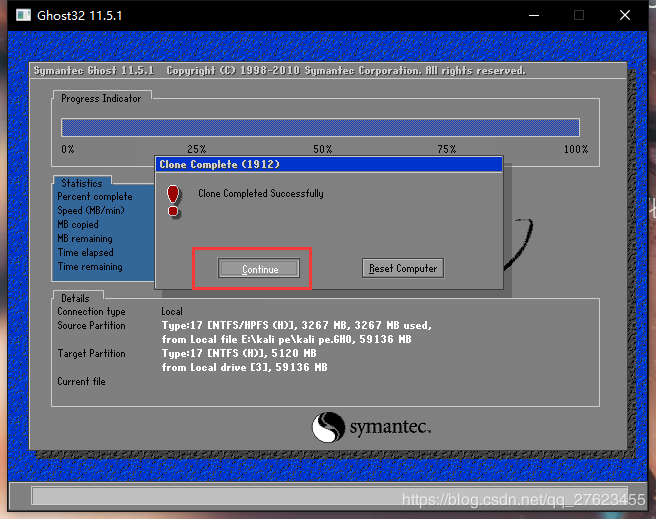Click the 0% progress marker label
The height and width of the screenshot is (519, 656).
[x=68, y=149]
